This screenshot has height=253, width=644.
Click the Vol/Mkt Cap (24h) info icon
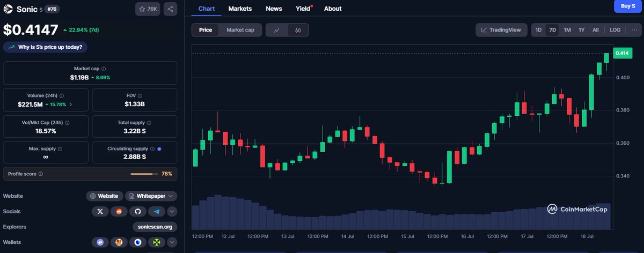pos(67,122)
